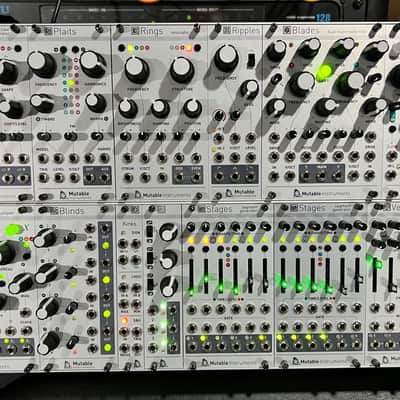Image resolution: width=400 pixels, height=400 pixels.
Task: Adjust the top Shades knob
Action: [x=168, y=232]
